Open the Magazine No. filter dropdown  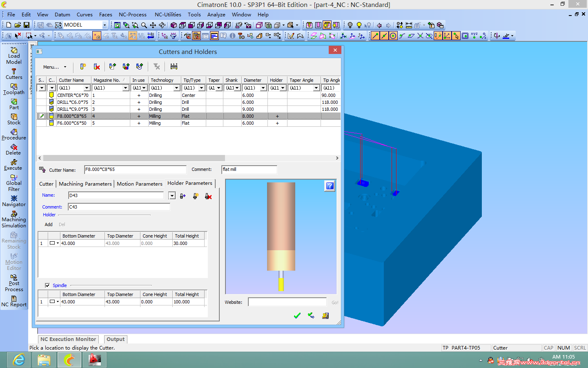[x=125, y=88]
